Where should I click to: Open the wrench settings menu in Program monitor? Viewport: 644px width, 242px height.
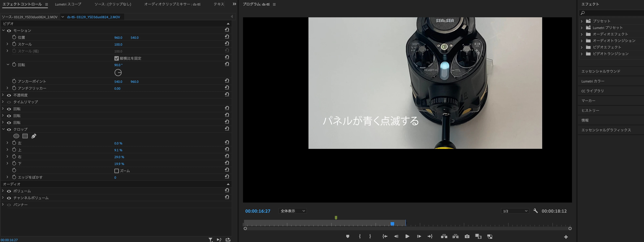(535, 211)
